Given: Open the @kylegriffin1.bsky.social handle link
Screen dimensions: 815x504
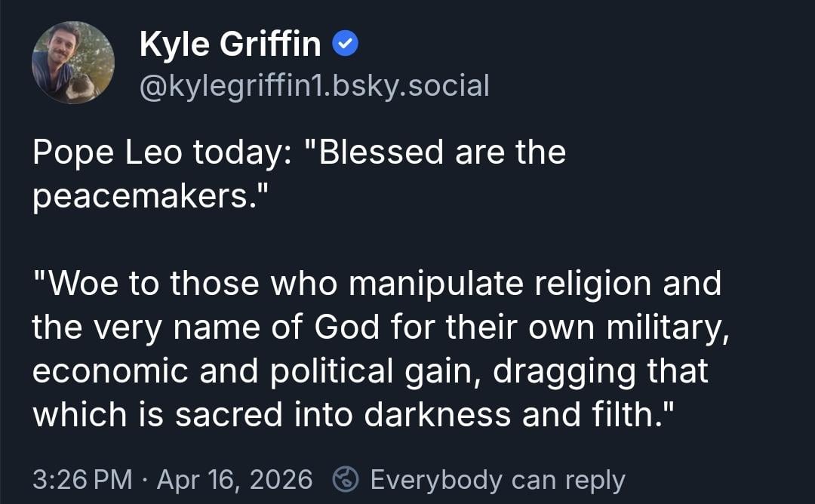Looking at the screenshot, I should click(x=315, y=85).
